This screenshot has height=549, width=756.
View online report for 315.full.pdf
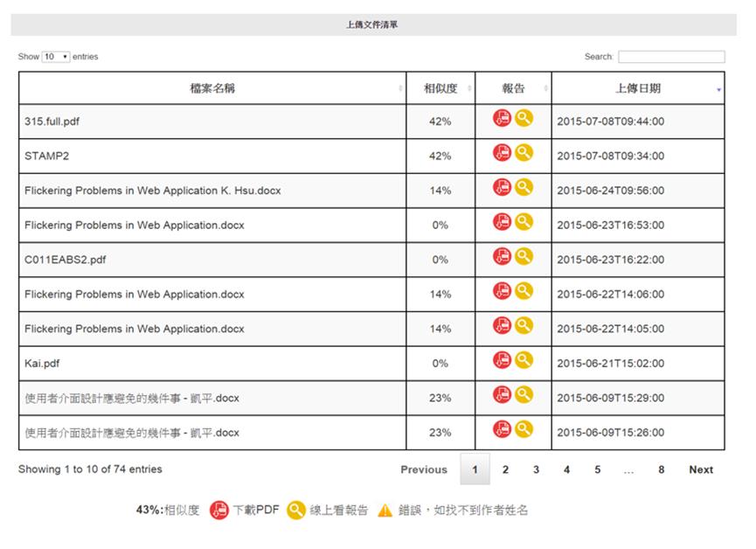(524, 118)
